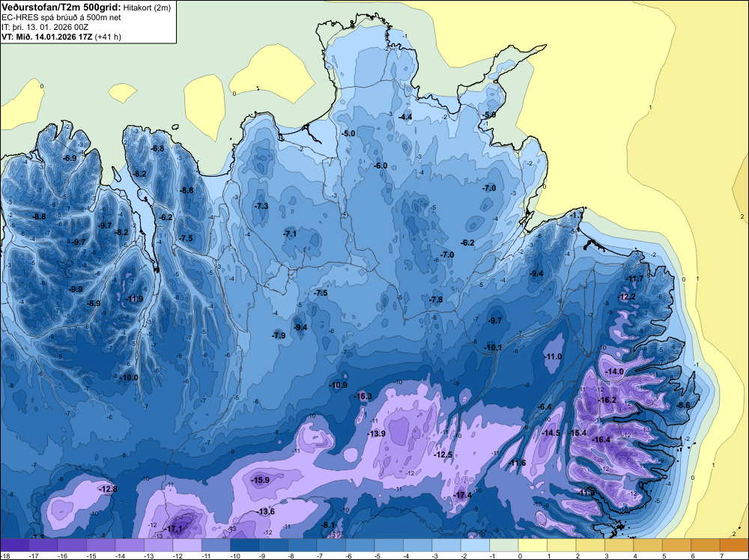This screenshot has width=749, height=560.
Task: Select the -13.9 temperature value
Action: [376, 433]
